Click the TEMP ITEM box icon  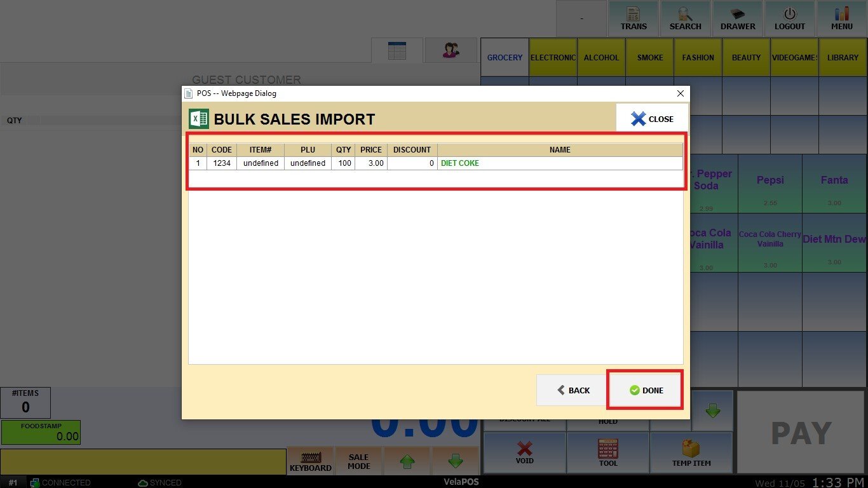pos(691,452)
